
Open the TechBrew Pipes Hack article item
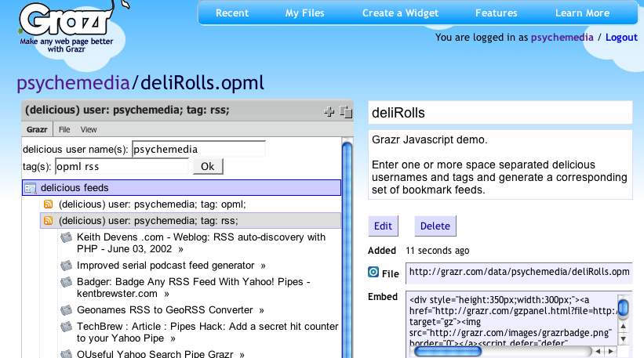pyautogui.click(x=207, y=332)
